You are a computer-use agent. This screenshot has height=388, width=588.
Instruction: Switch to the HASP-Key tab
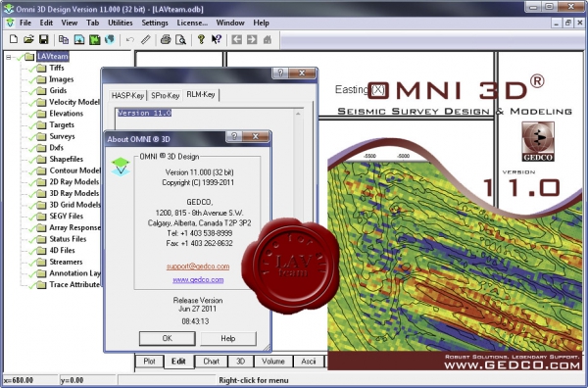(x=127, y=96)
